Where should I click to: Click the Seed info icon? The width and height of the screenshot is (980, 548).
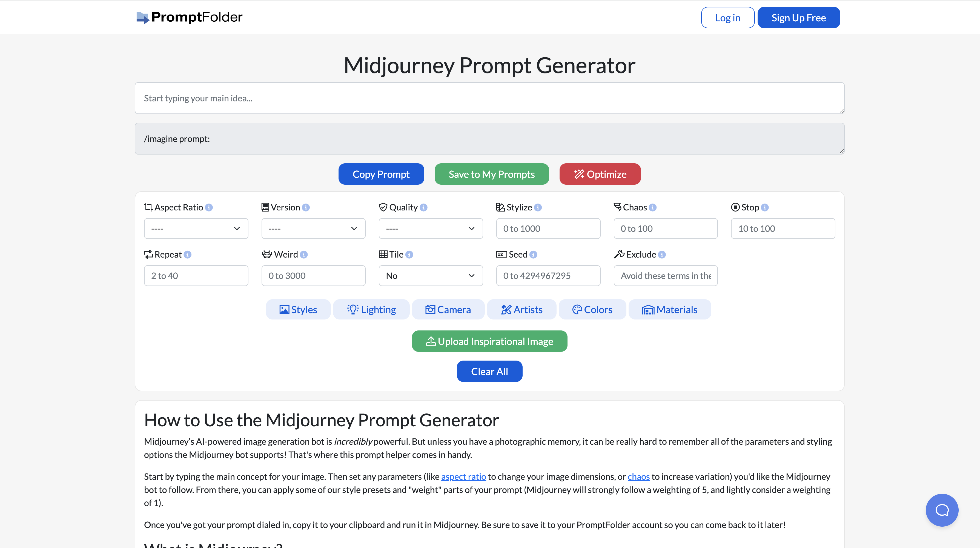533,255
